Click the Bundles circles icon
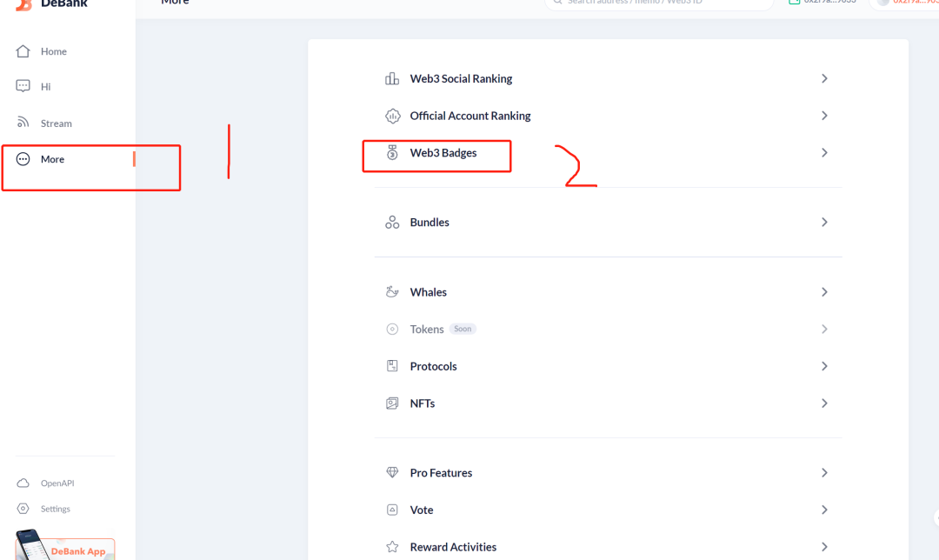939x560 pixels. click(392, 223)
